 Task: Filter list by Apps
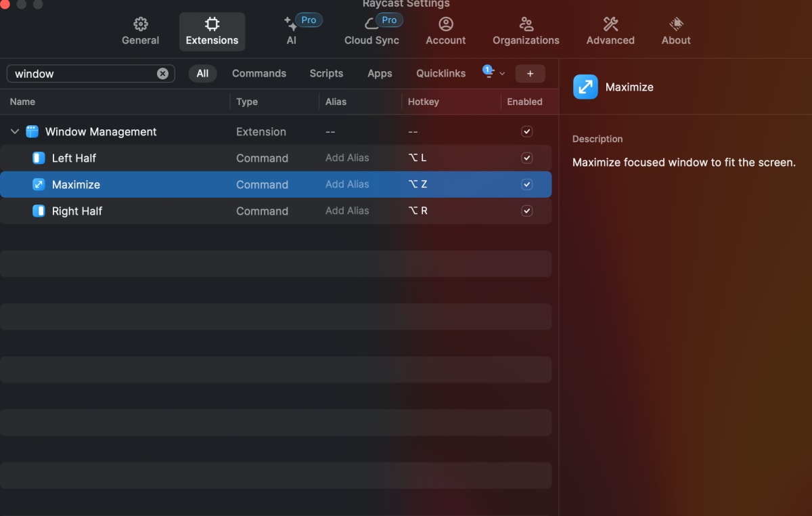coord(380,73)
